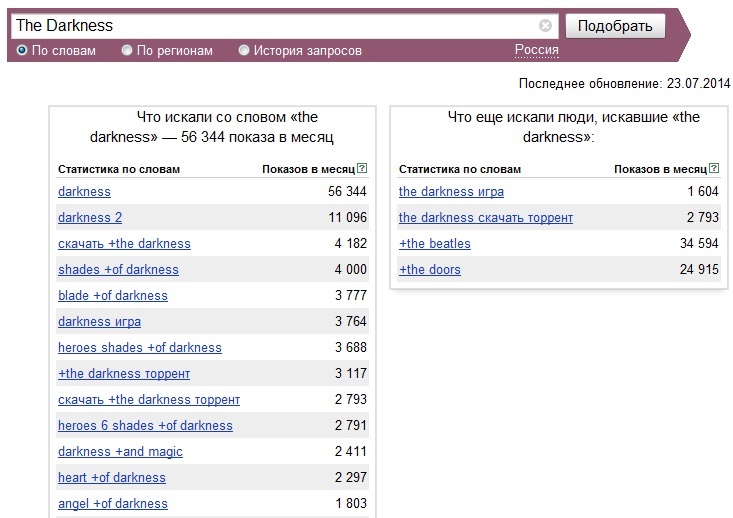Clear the search field with the X icon
Image resolution: width=733 pixels, height=518 pixels.
click(545, 25)
